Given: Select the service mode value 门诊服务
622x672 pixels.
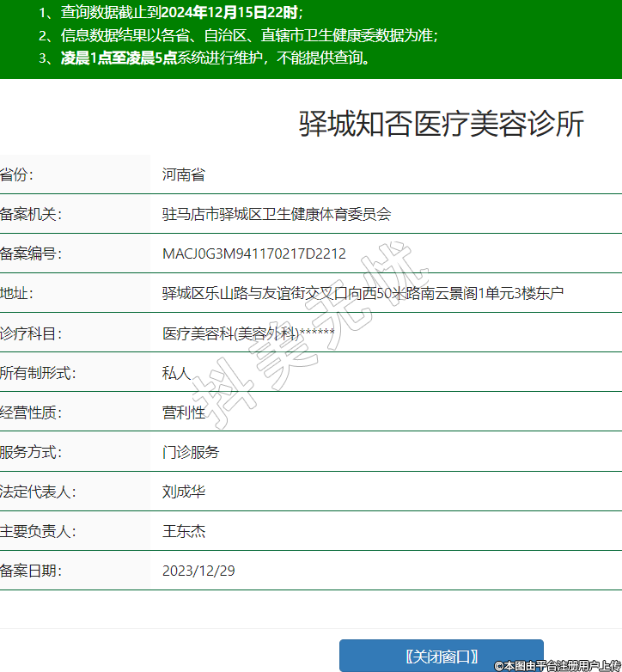Looking at the screenshot, I should (x=190, y=452).
